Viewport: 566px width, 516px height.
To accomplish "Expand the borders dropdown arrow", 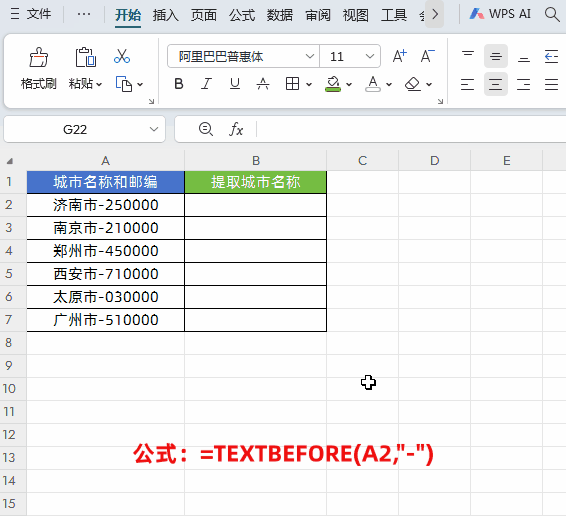I will [309, 84].
